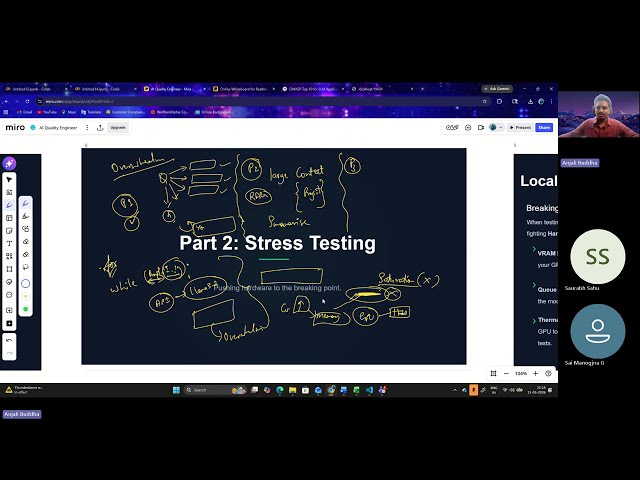Open the templates tool below the cursor
The height and width of the screenshot is (480, 640).
(9, 192)
